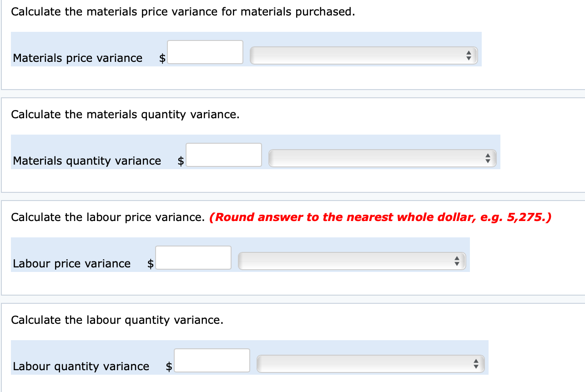Open the materials quantity variance dropdown
The image size is (585, 392).
coord(382,158)
